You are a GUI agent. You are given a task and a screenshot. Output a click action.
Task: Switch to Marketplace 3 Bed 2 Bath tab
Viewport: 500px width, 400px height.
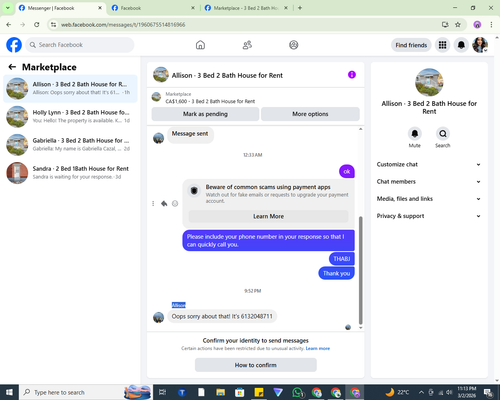pos(246,8)
